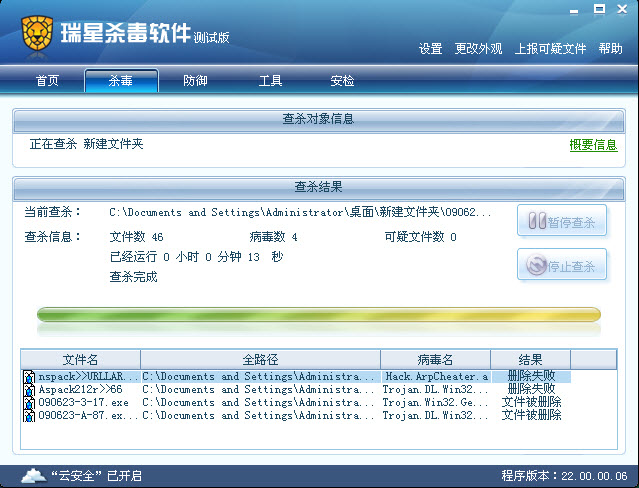Click 正在查杀 新建文件夹 text
Screen dimensions: 639x488
[x=86, y=144]
